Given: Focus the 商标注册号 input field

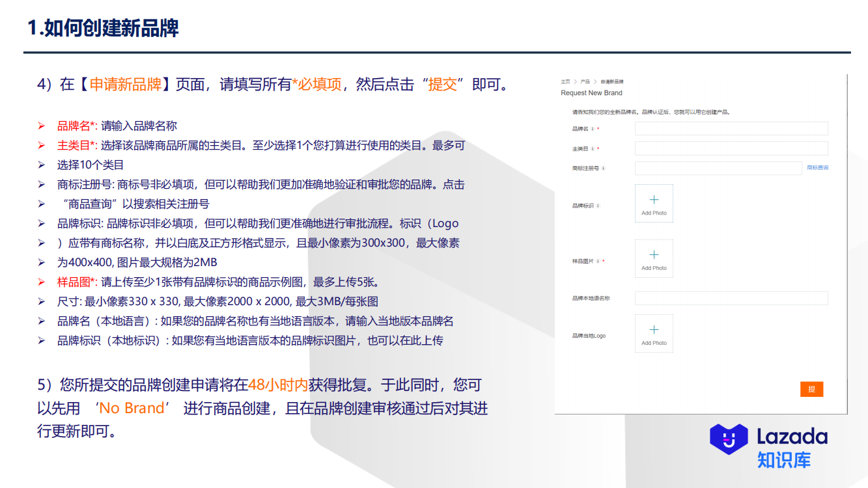Looking at the screenshot, I should [718, 168].
